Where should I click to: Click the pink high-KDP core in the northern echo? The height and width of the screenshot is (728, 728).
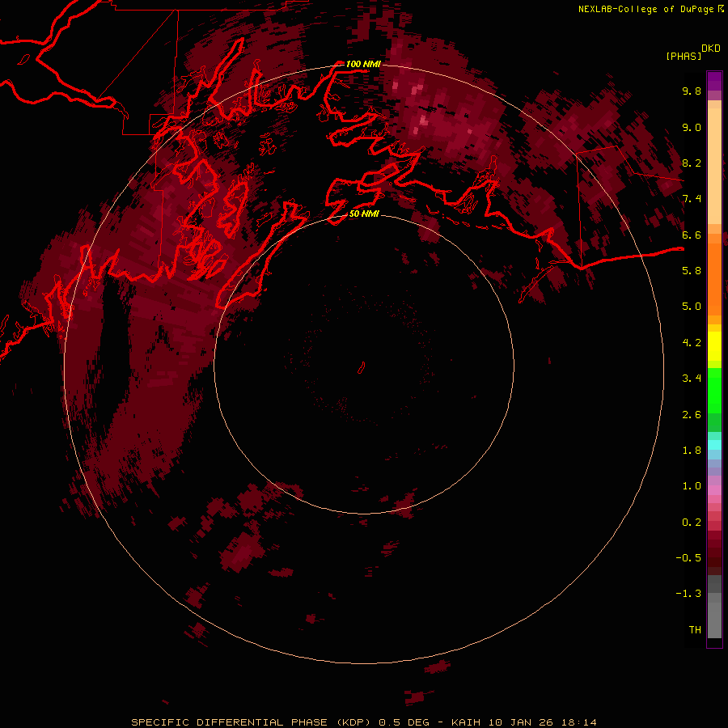(x=423, y=121)
